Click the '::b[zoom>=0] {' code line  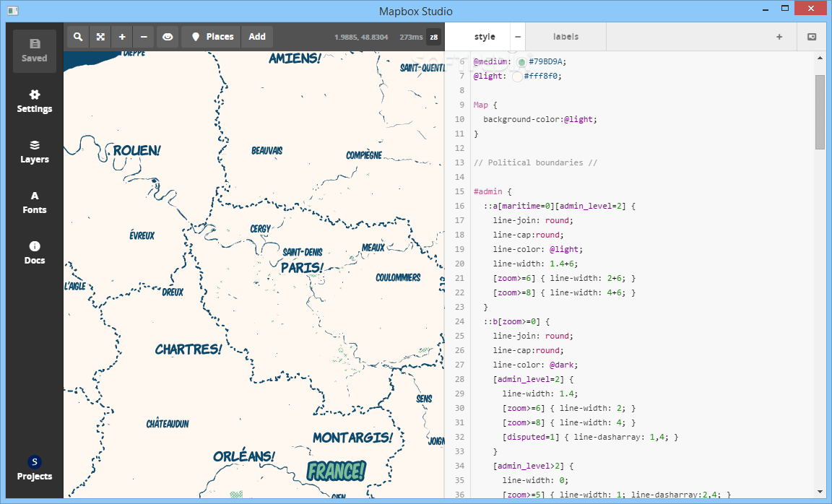click(x=516, y=321)
